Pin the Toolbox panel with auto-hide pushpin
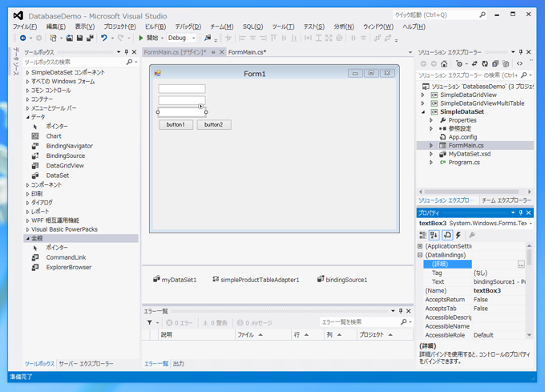The height and width of the screenshot is (392, 545). [x=126, y=52]
